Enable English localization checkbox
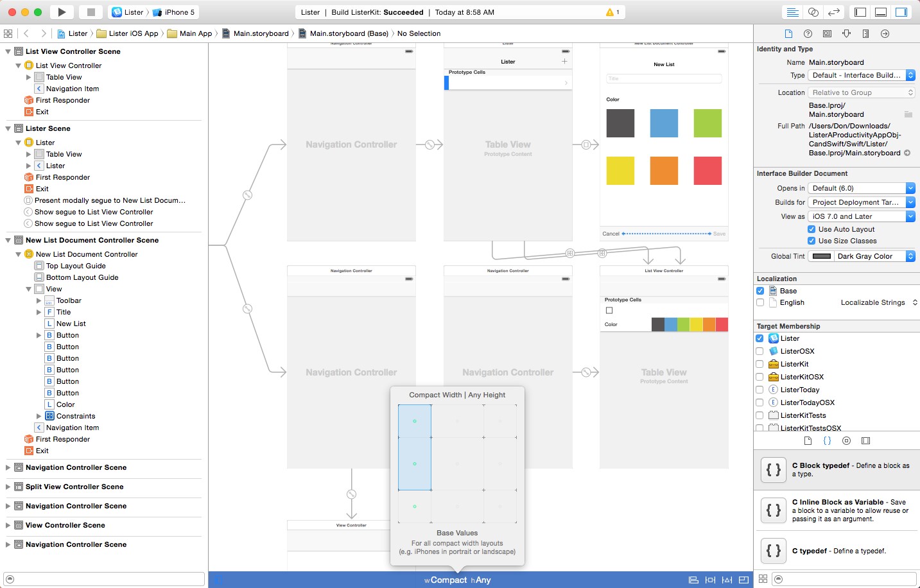The height and width of the screenshot is (588, 920). click(x=760, y=302)
